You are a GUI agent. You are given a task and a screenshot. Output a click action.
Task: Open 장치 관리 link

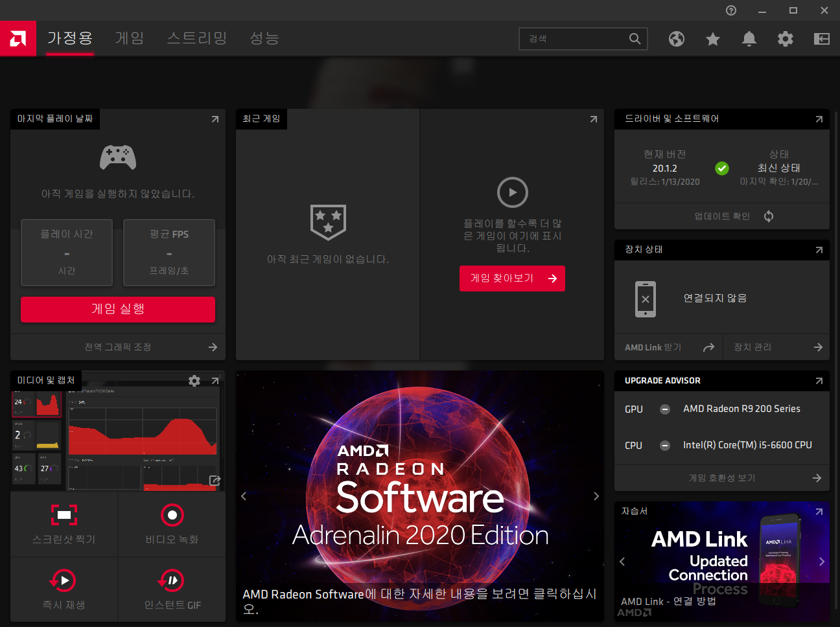tap(752, 348)
